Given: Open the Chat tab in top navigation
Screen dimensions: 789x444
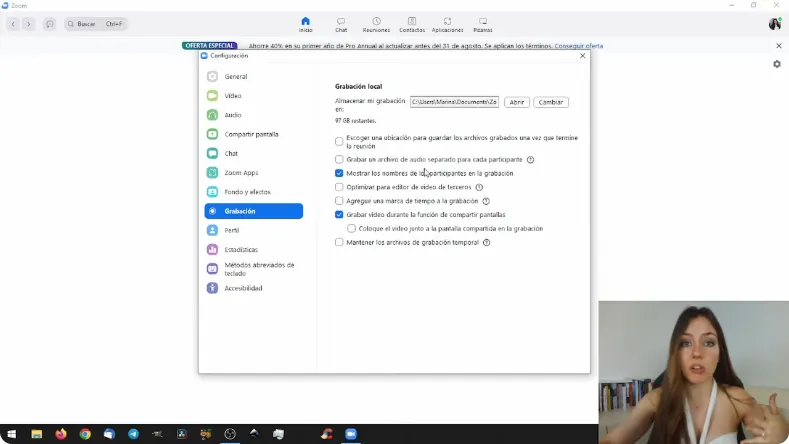Looking at the screenshot, I should pyautogui.click(x=341, y=24).
